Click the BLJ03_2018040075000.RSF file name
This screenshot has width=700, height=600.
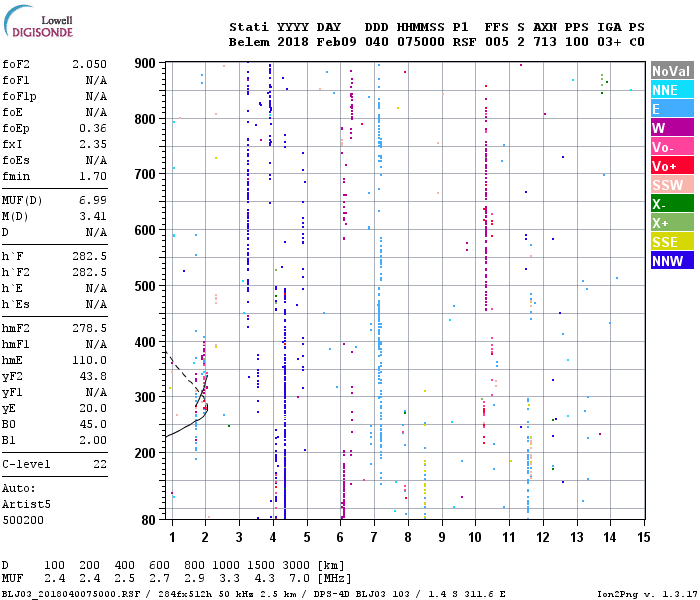click(71, 594)
